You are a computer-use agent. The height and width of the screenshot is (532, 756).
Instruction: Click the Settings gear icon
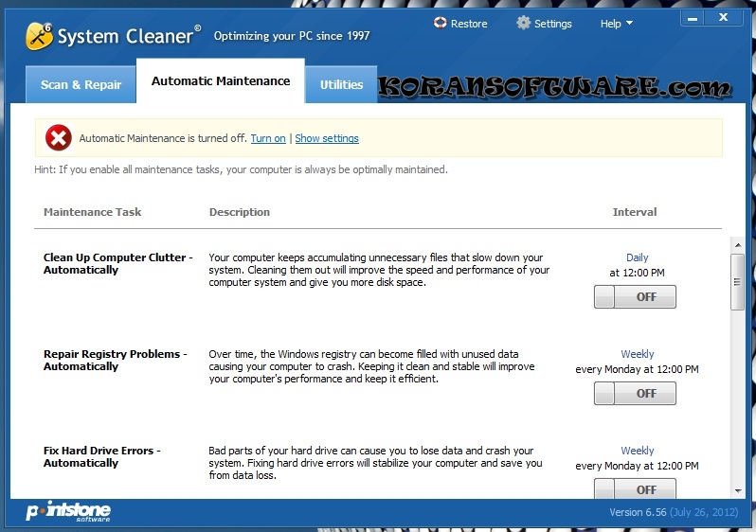click(x=523, y=23)
